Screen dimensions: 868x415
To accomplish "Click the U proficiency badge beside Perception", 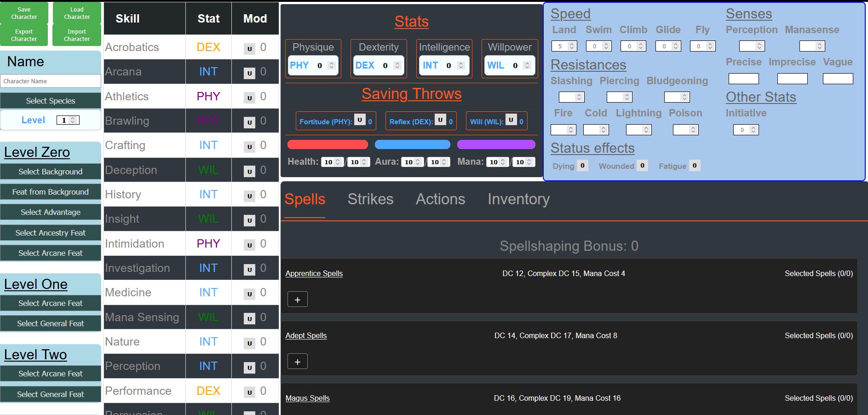I will pos(249,366).
